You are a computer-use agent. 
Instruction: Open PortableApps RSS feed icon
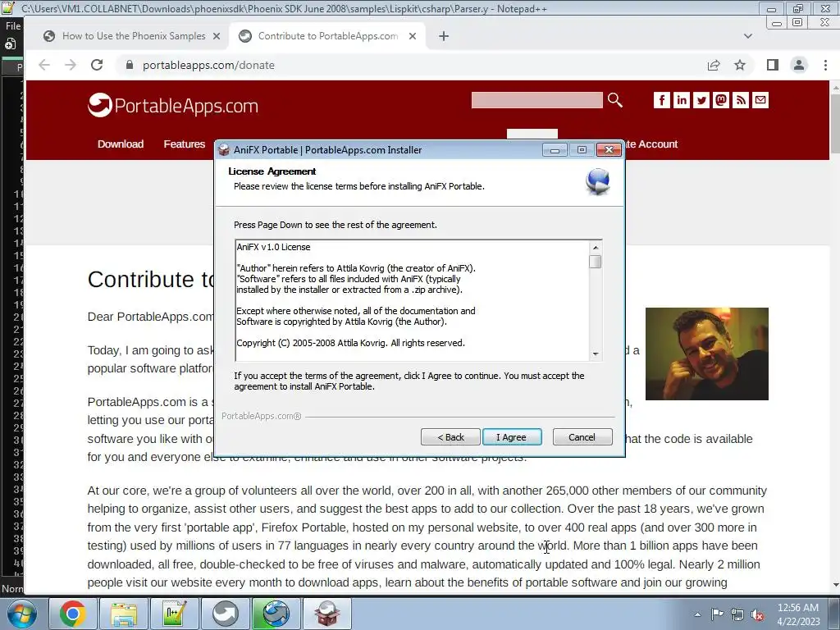pos(741,99)
